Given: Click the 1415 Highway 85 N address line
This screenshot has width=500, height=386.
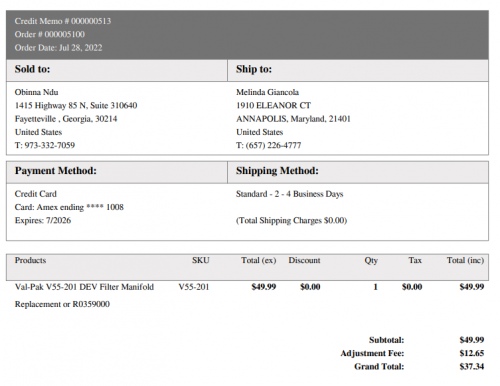Looking at the screenshot, I should [x=76, y=106].
